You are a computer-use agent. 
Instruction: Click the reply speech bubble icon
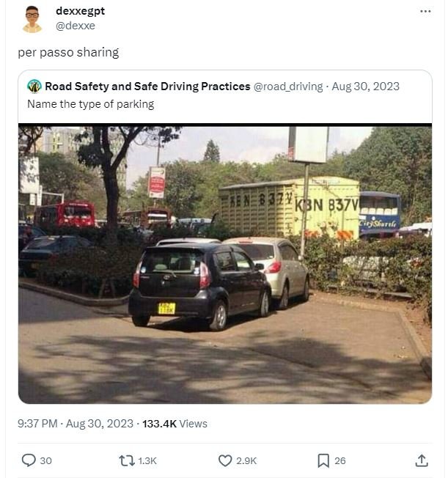[29, 460]
